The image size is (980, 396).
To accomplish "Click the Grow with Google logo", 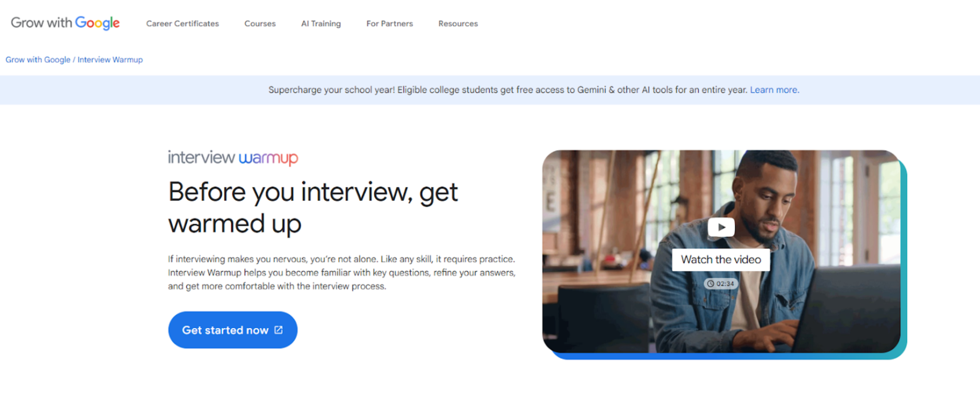I will tap(65, 23).
